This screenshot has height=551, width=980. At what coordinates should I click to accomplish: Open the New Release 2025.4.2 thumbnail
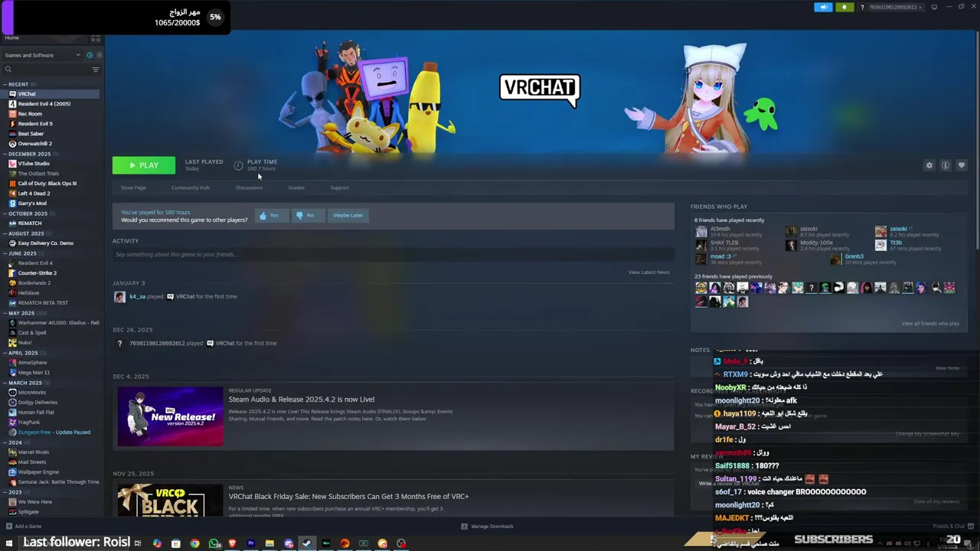[171, 417]
